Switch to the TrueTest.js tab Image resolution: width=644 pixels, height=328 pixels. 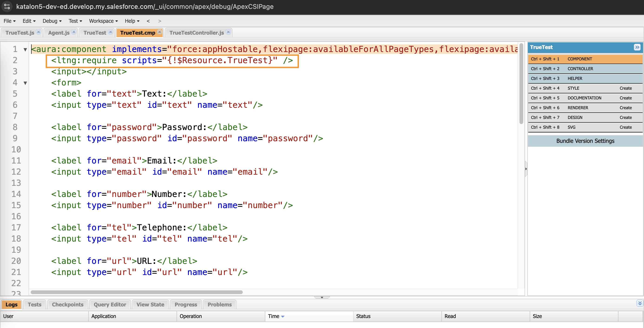(20, 33)
